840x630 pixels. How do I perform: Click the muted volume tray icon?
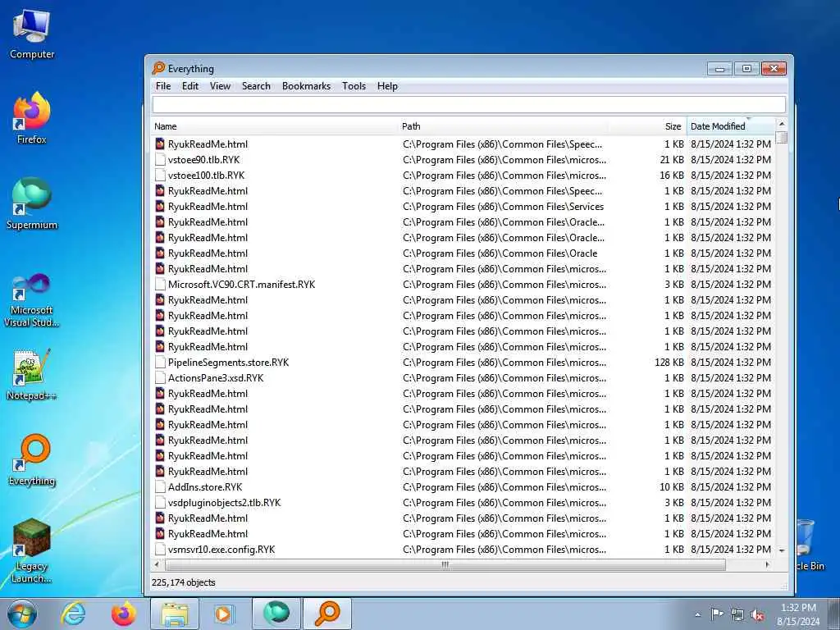pyautogui.click(x=757, y=614)
